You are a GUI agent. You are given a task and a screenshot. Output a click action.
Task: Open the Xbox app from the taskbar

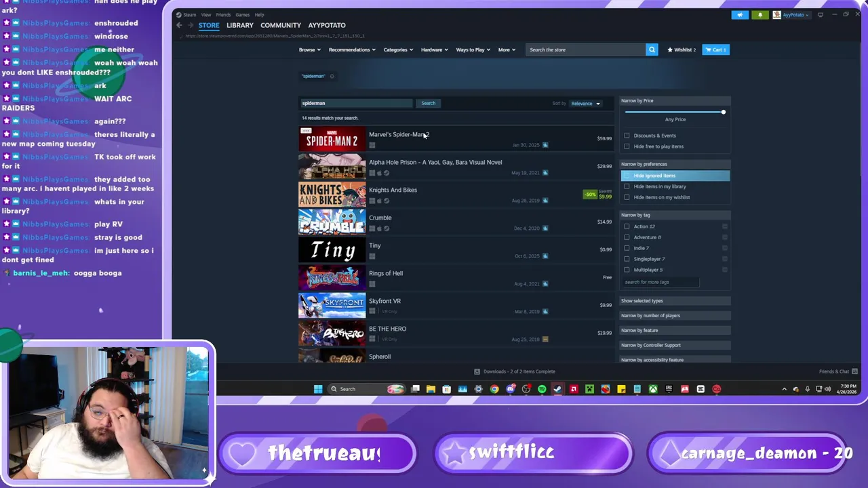(x=653, y=389)
